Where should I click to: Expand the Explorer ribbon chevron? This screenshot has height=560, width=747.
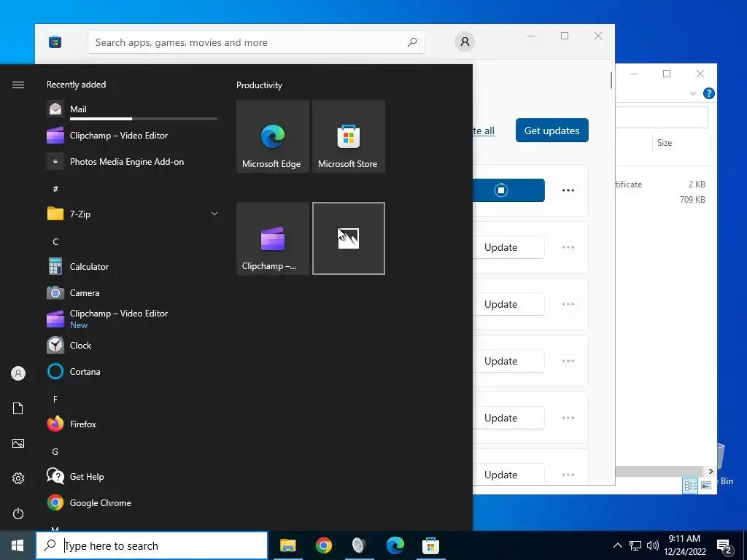coord(693,93)
